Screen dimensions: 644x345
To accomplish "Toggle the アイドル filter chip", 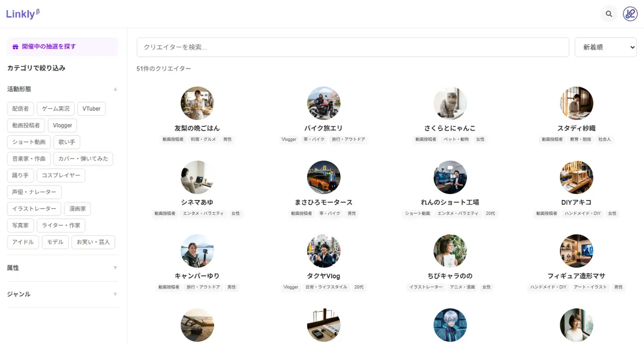I will [23, 242].
